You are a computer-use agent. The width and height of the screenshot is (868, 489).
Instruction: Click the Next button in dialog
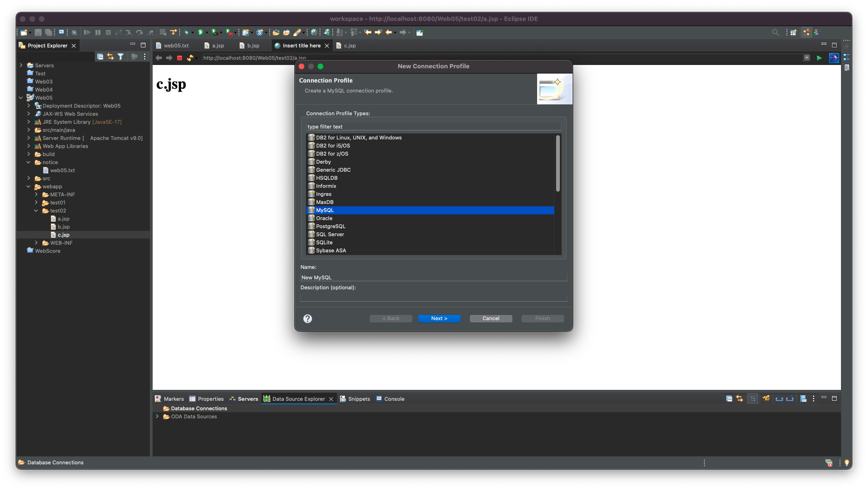[439, 319]
